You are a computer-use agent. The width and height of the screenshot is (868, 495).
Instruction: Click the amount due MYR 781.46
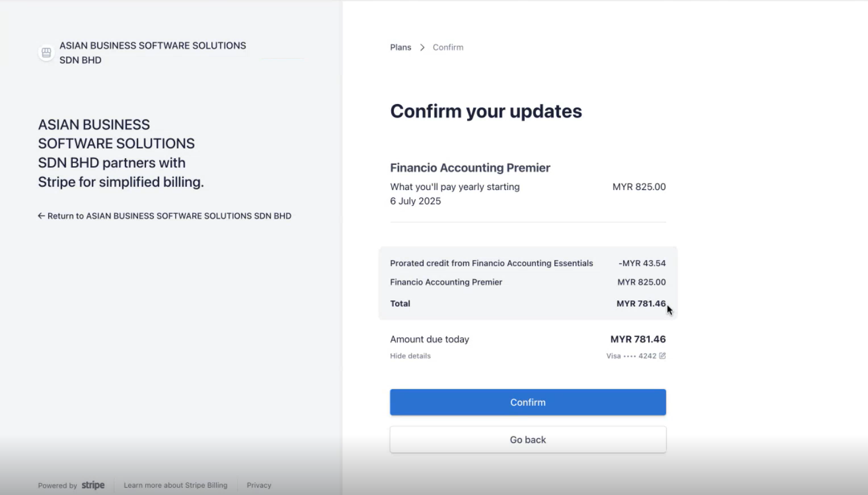click(x=638, y=339)
